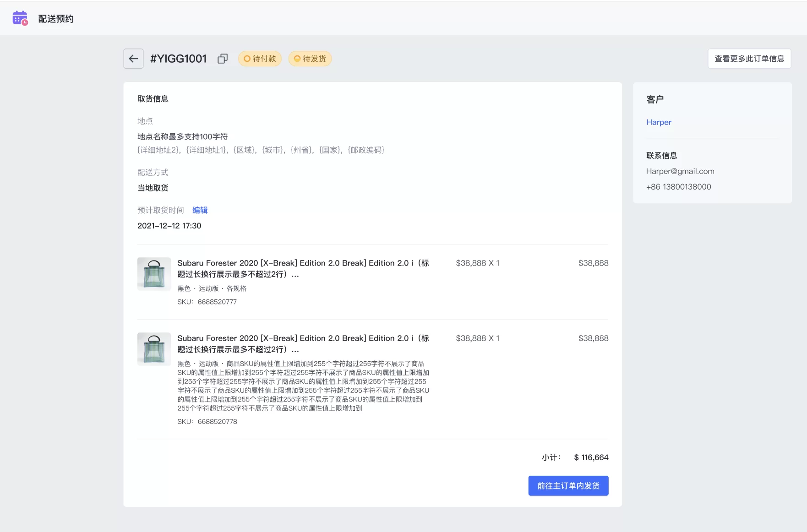The height and width of the screenshot is (532, 807).
Task: Click the phone number +86 13800138000
Action: (678, 186)
